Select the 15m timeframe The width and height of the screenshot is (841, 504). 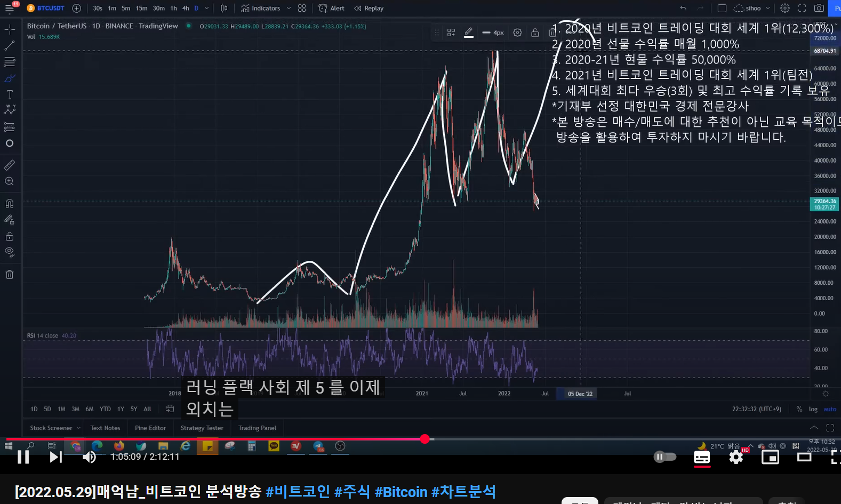click(x=141, y=8)
